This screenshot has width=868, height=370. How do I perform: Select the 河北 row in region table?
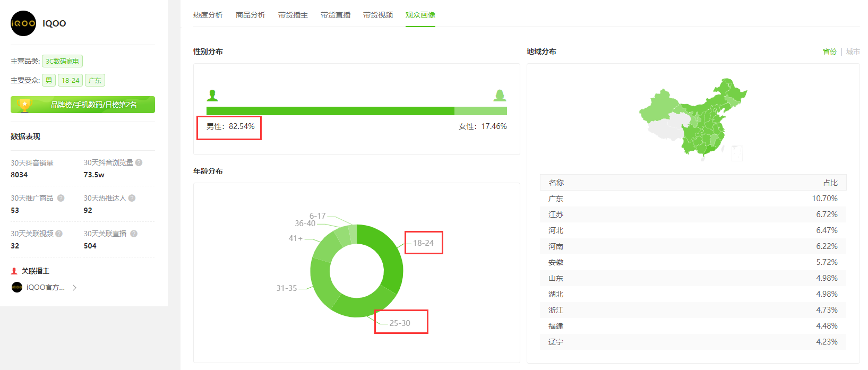(693, 230)
